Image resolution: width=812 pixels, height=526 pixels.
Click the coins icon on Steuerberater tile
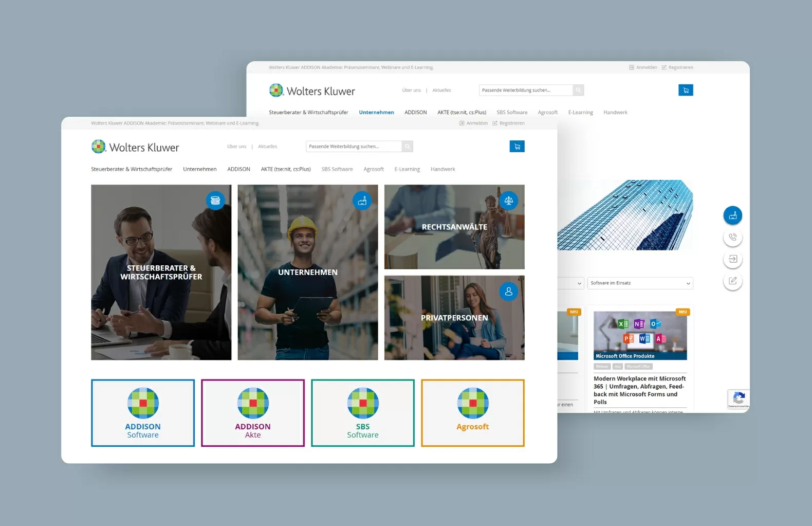pyautogui.click(x=215, y=201)
